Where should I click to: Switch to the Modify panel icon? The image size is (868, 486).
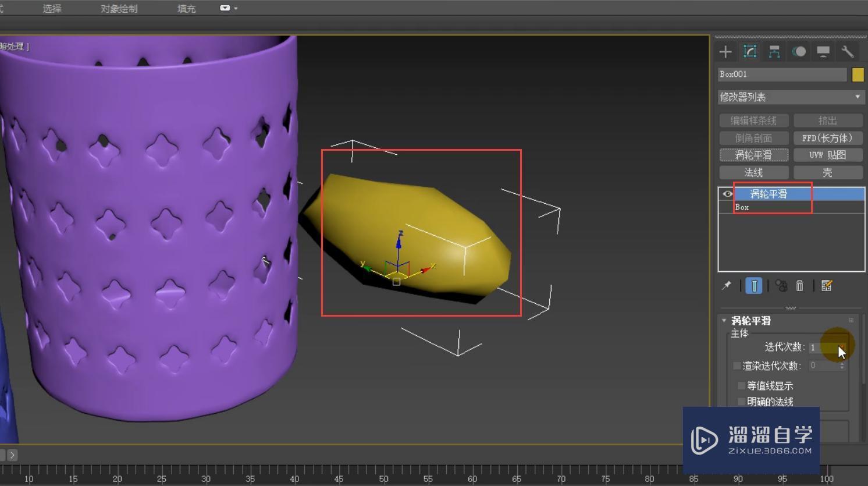750,52
